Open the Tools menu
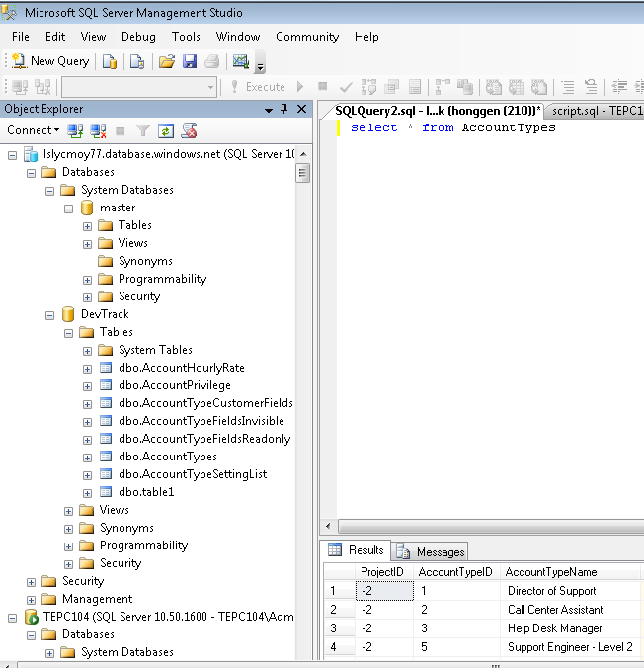The height and width of the screenshot is (668, 644). coord(186,37)
